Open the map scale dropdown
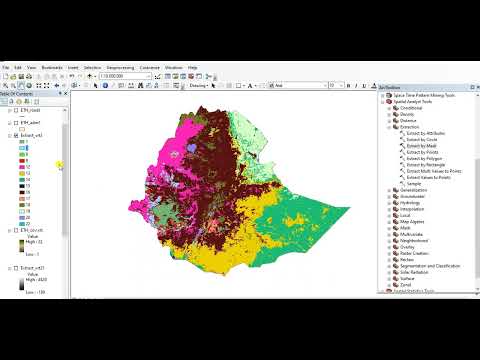 (x=148, y=76)
